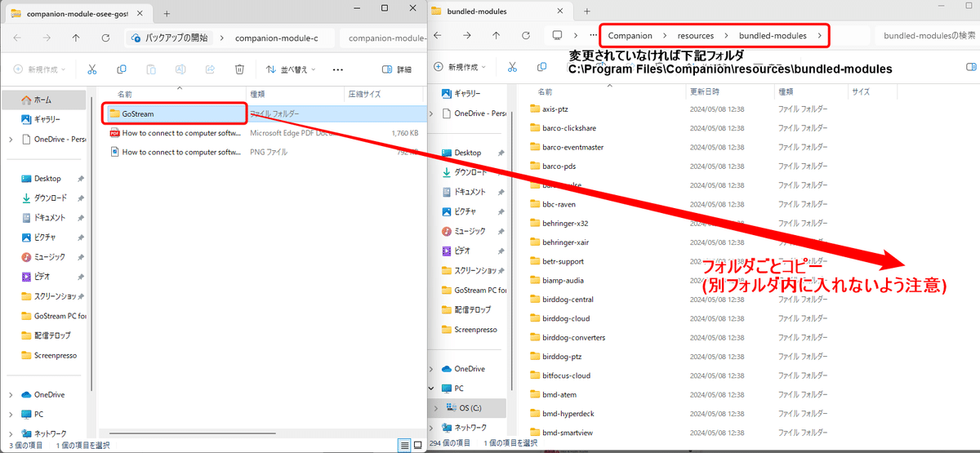This screenshot has height=453, width=980.
Task: Click Back arrow in bundled-modules window
Action: pos(437,35)
